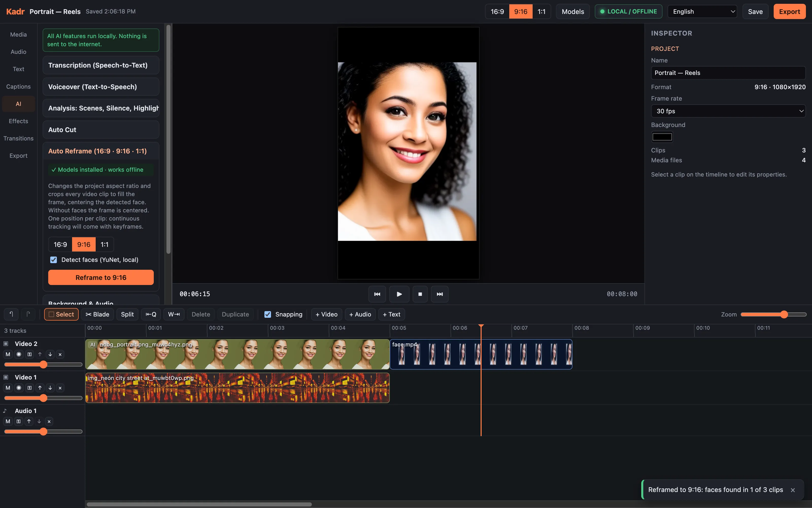Go to the Transitions tab
The image size is (812, 508).
tap(19, 138)
